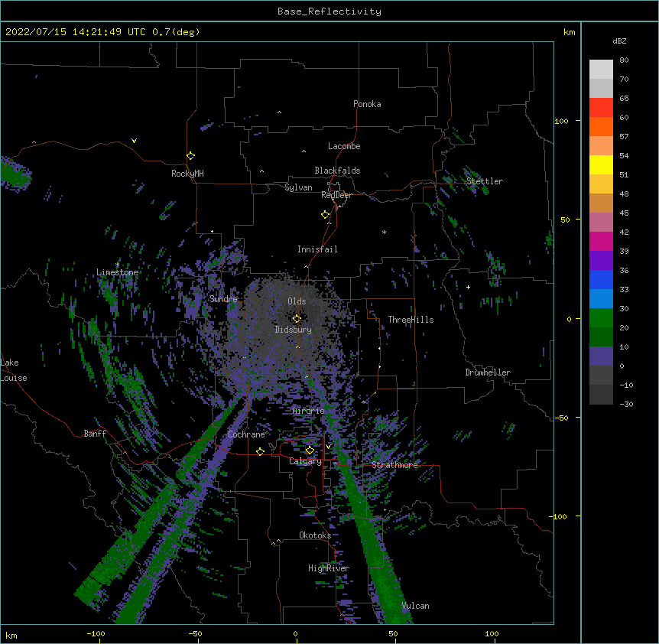
Task: Click the white asterisk marker above Limestone
Action: (117, 265)
